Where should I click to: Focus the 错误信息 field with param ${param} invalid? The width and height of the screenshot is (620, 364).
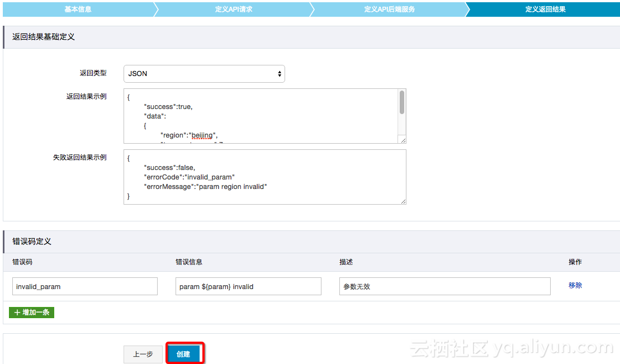[248, 286]
